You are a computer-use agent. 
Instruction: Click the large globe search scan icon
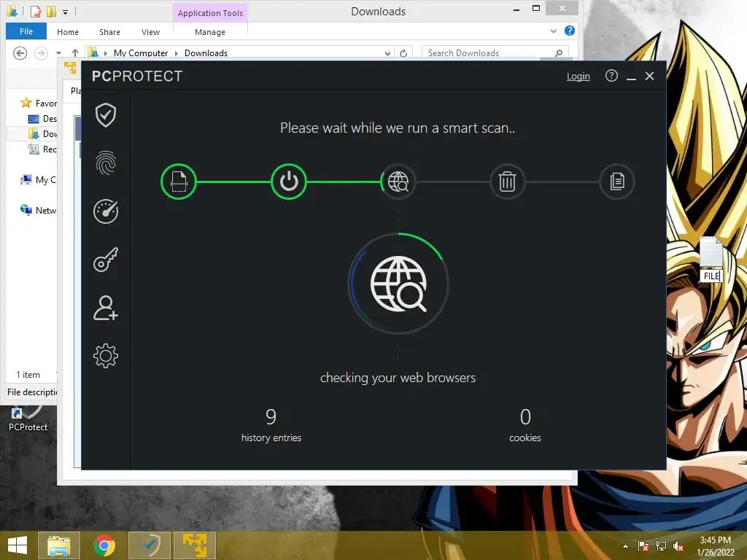click(398, 284)
